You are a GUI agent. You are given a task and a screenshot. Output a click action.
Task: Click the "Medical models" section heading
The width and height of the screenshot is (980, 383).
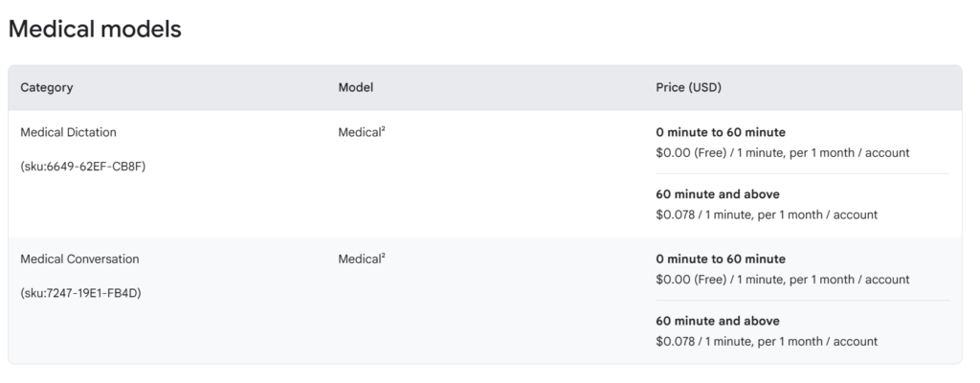click(94, 30)
